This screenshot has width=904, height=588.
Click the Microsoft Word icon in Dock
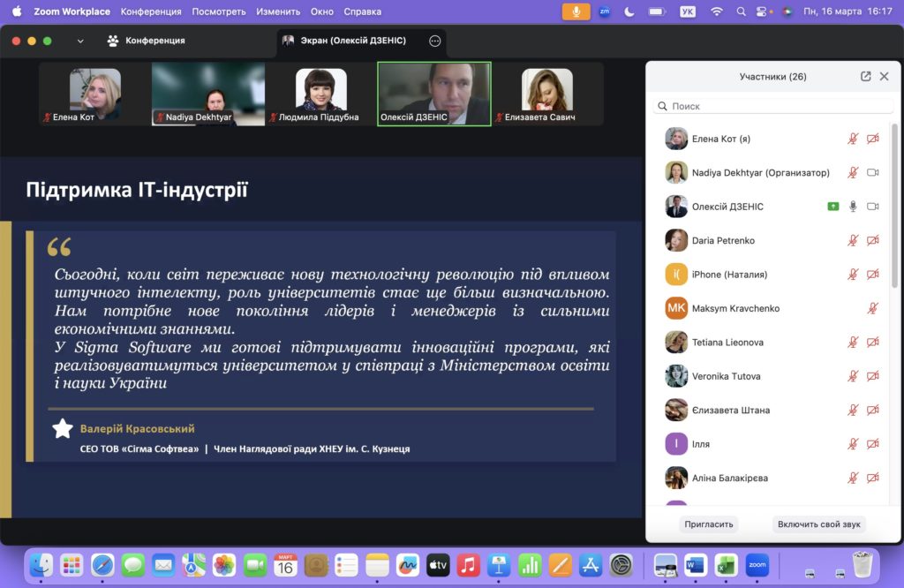(696, 565)
